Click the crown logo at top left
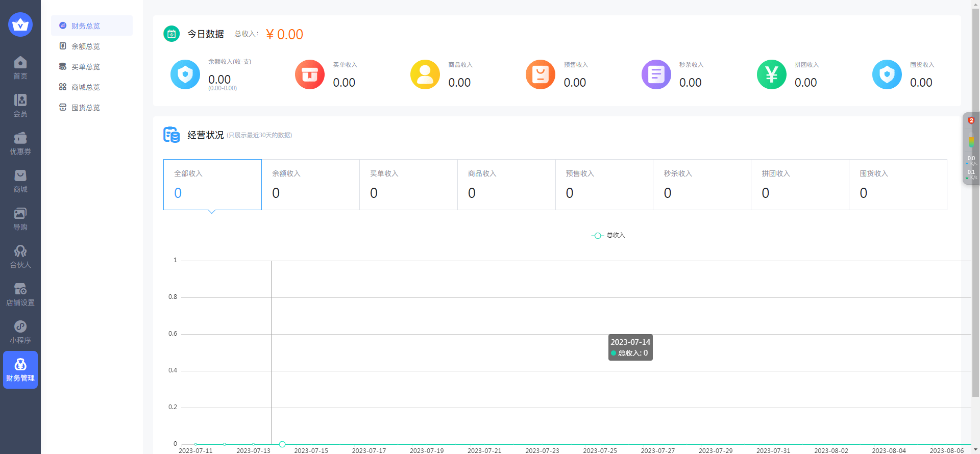This screenshot has width=980, height=454. [20, 24]
